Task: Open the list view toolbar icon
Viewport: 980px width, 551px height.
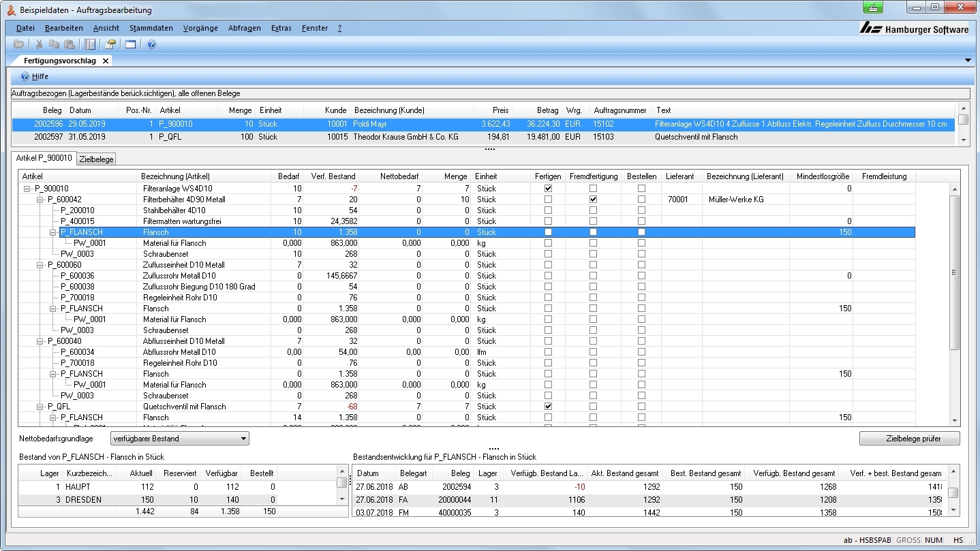Action: [x=90, y=44]
